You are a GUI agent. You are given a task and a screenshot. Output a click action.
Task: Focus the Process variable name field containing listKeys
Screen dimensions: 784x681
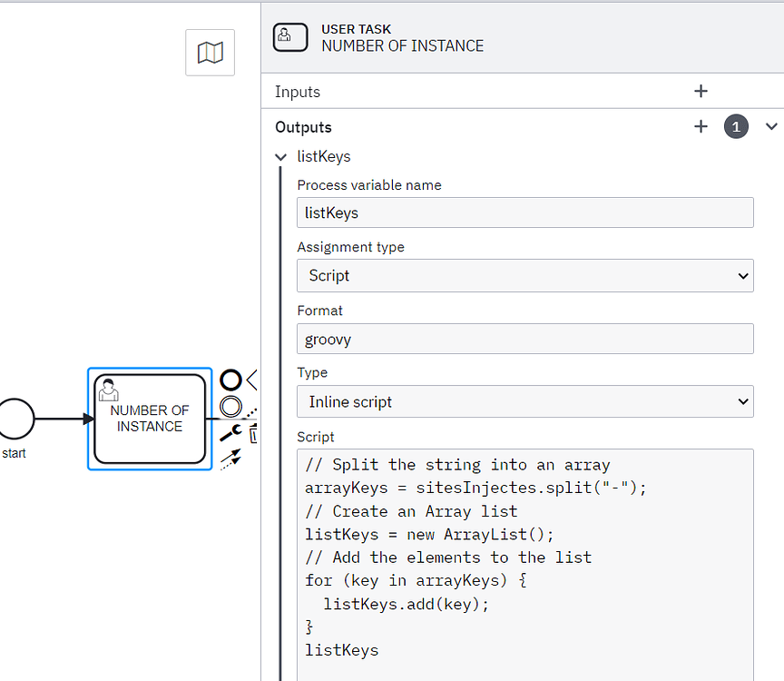coord(525,212)
